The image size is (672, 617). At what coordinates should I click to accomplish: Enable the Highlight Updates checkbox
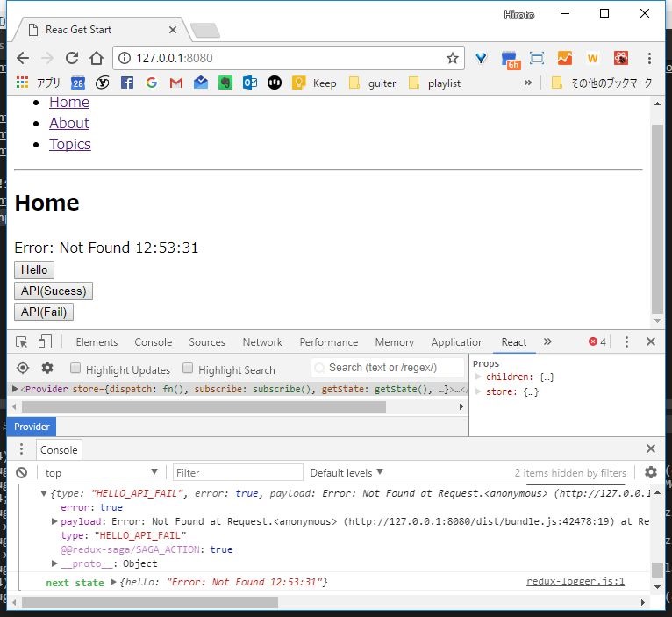click(75, 369)
